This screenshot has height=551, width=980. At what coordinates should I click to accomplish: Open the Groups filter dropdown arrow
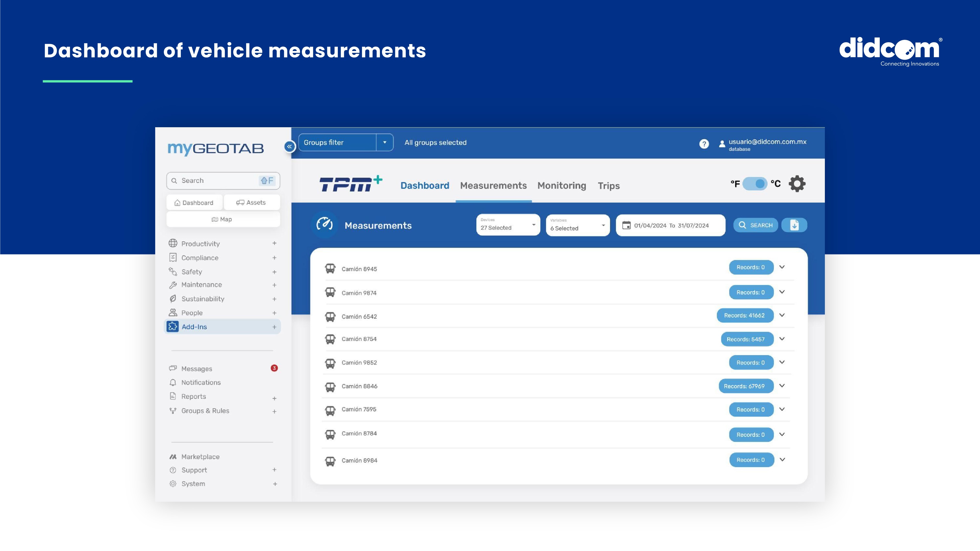[x=384, y=143]
